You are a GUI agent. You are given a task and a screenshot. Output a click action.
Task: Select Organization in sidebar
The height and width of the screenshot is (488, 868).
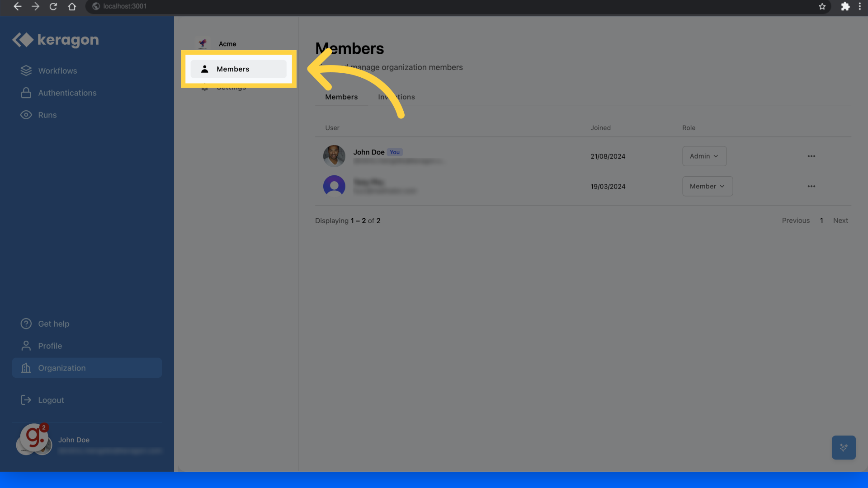[x=87, y=368]
